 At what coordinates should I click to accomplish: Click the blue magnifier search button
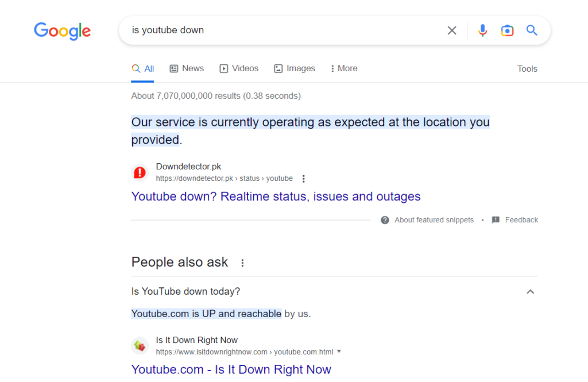(532, 30)
